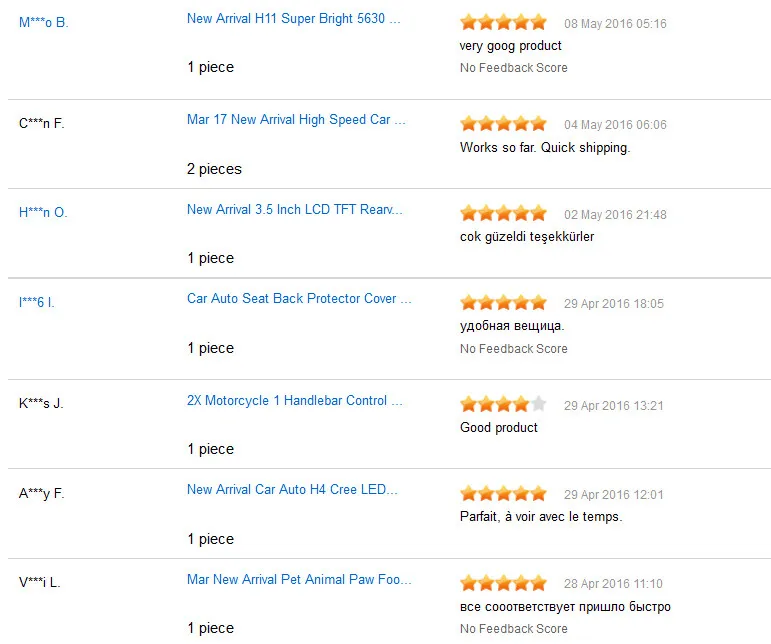Open Mar New Arrival Pet Animal Paw product
The height and width of the screenshot is (644, 771).
(299, 580)
